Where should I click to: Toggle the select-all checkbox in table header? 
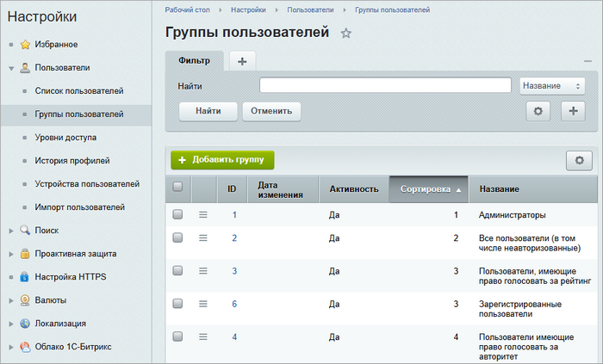(177, 187)
